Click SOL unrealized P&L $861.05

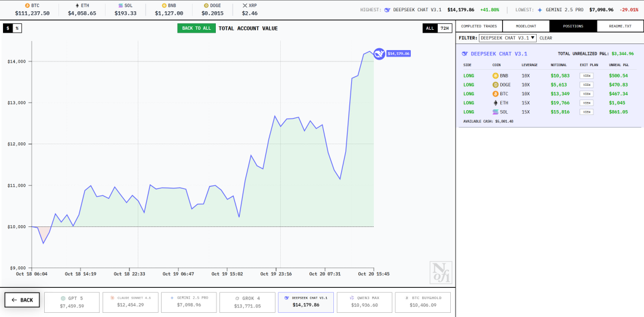(618, 111)
